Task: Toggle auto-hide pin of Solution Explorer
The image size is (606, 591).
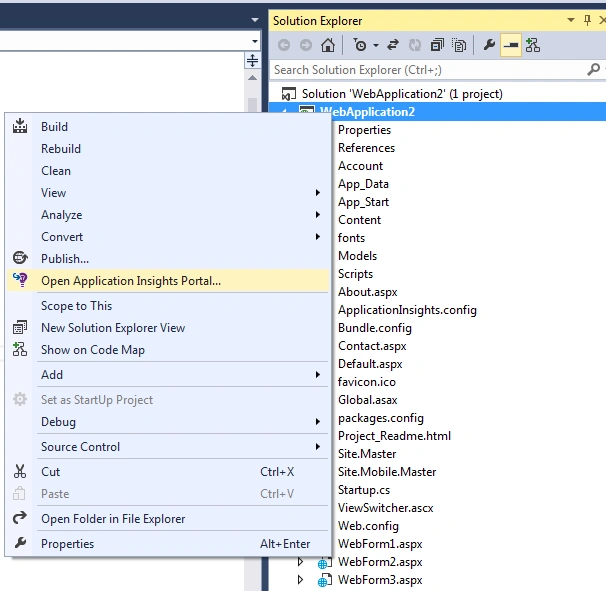Action: (x=587, y=20)
